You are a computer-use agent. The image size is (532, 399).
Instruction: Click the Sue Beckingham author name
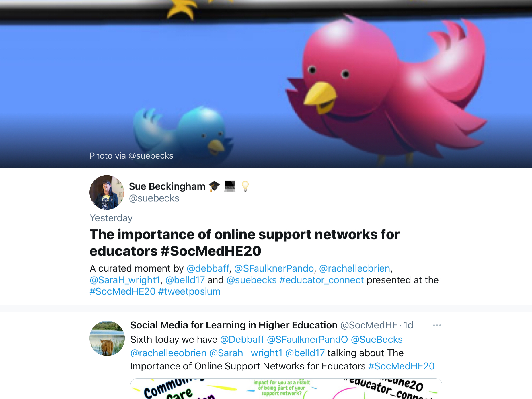[167, 186]
